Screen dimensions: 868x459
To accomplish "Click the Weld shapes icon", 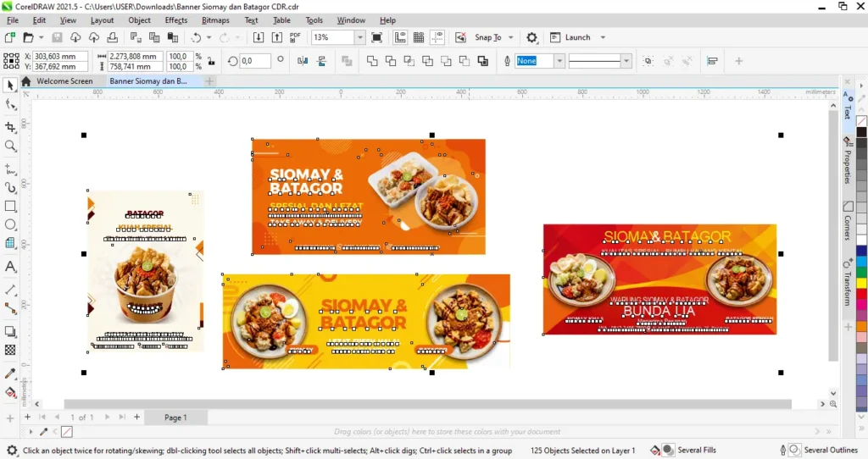I will [x=372, y=61].
